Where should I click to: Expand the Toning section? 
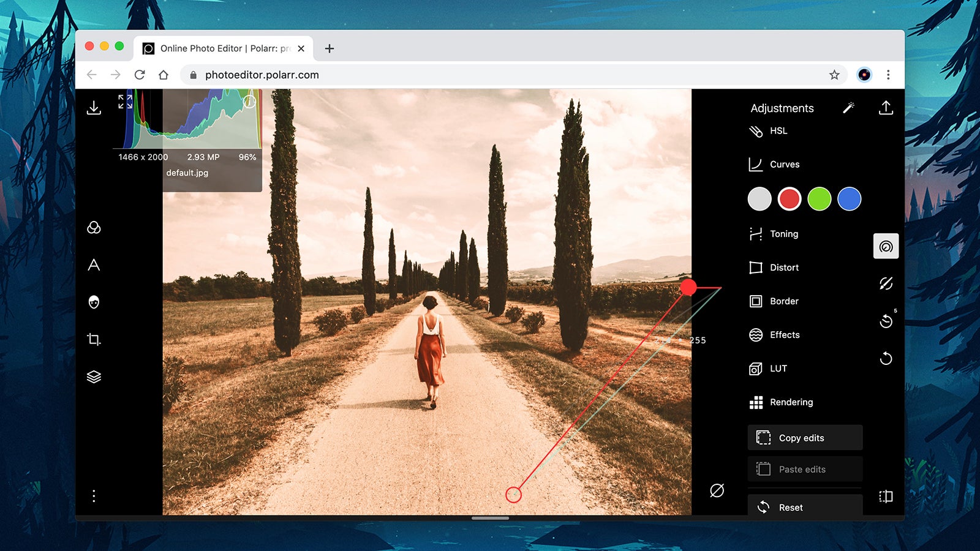tap(784, 234)
